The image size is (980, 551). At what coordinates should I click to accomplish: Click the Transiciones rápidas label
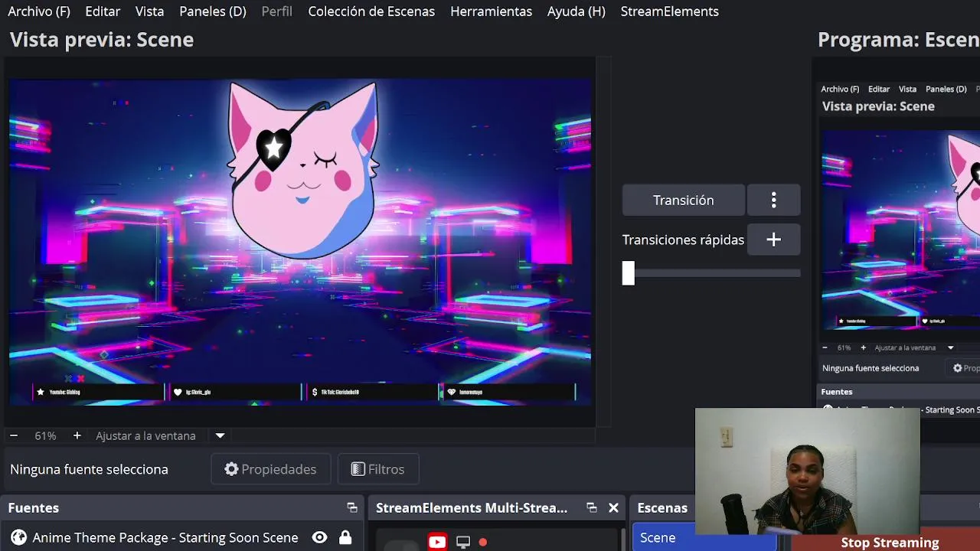point(683,240)
